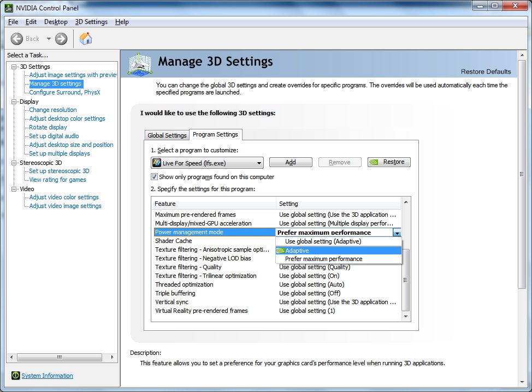
Task: Open the 3D Settings menu
Action: (91, 22)
